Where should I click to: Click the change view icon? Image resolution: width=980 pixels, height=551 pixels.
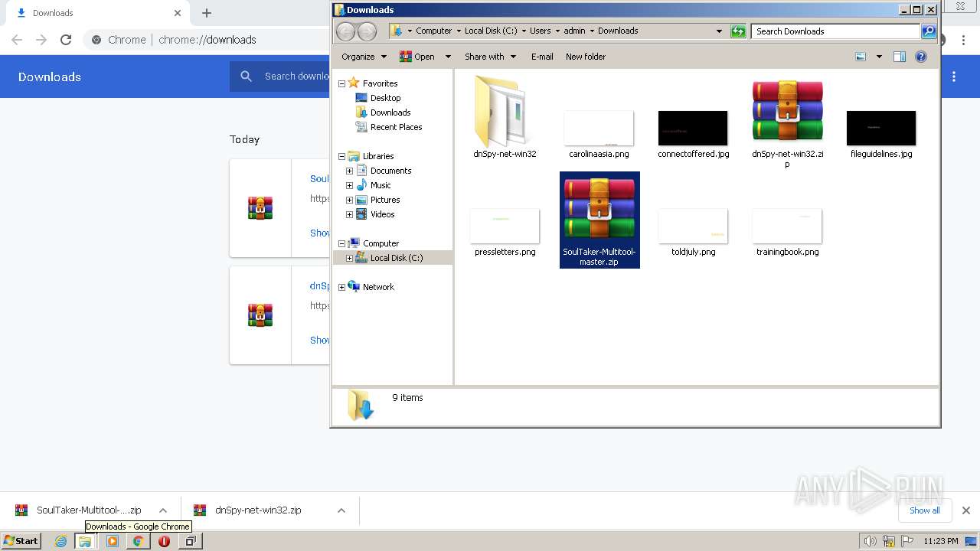pyautogui.click(x=861, y=57)
